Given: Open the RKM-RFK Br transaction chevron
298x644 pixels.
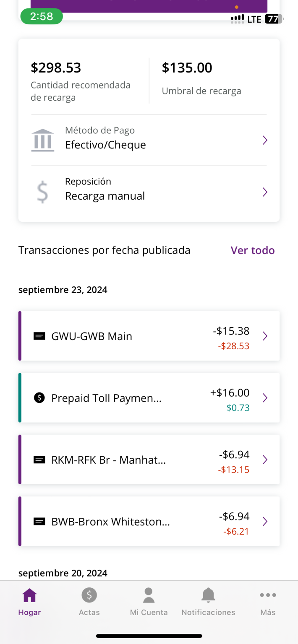Looking at the screenshot, I should [x=265, y=460].
